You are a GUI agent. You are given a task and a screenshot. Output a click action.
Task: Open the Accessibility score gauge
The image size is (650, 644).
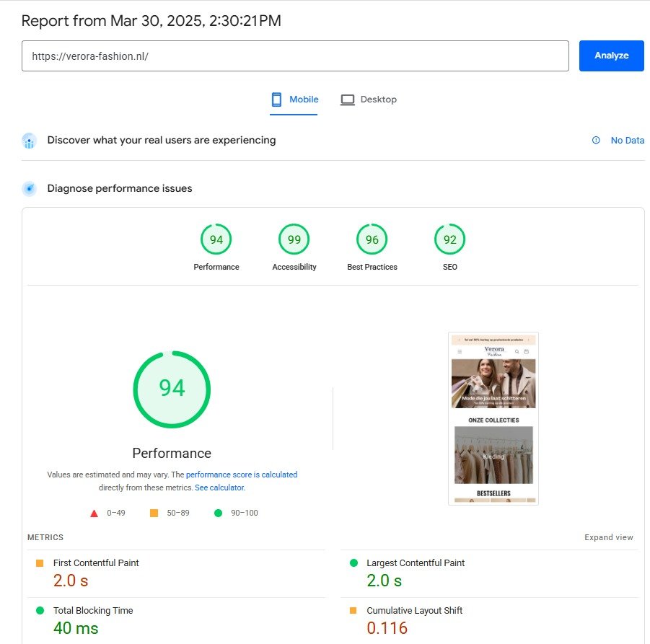point(294,239)
